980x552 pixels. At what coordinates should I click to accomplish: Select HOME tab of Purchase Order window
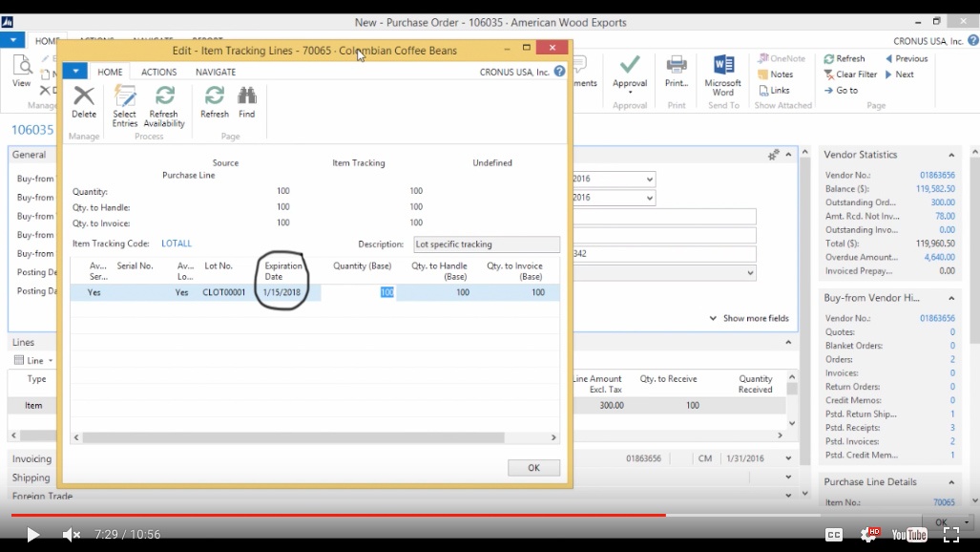pyautogui.click(x=48, y=41)
